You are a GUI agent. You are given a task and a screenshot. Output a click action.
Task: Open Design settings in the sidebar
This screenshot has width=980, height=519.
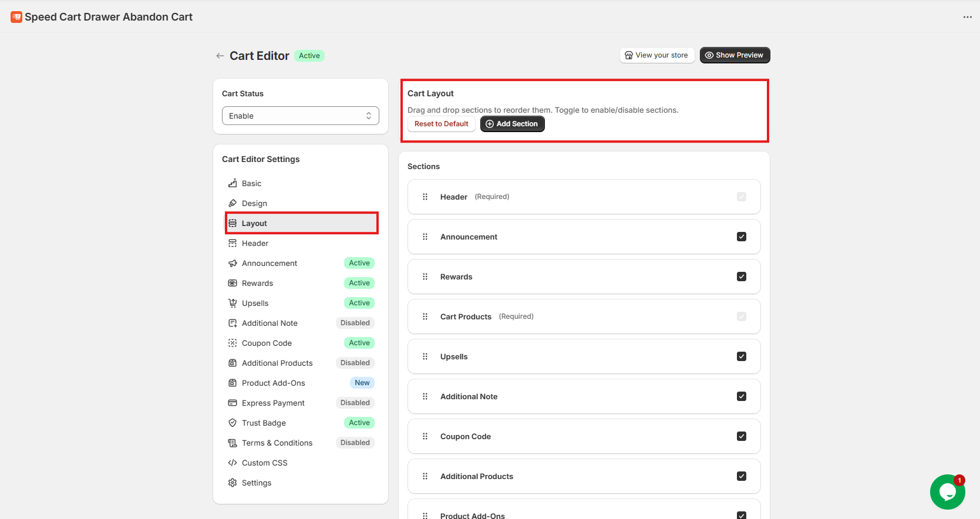pyautogui.click(x=254, y=203)
